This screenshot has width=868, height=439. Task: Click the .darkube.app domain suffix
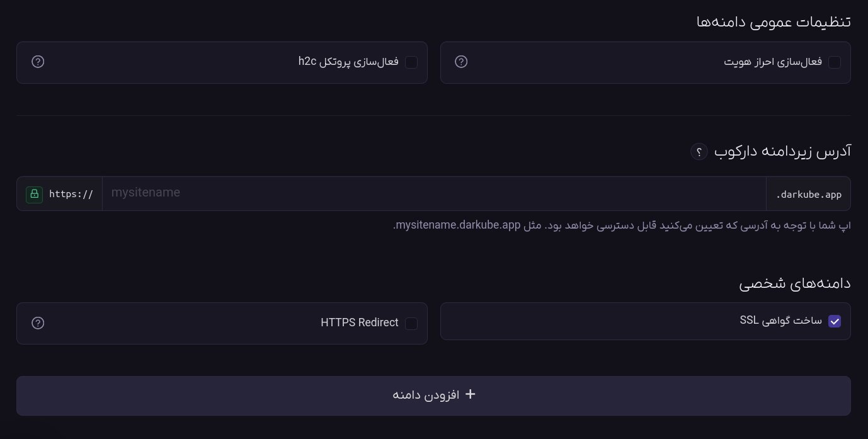(809, 193)
